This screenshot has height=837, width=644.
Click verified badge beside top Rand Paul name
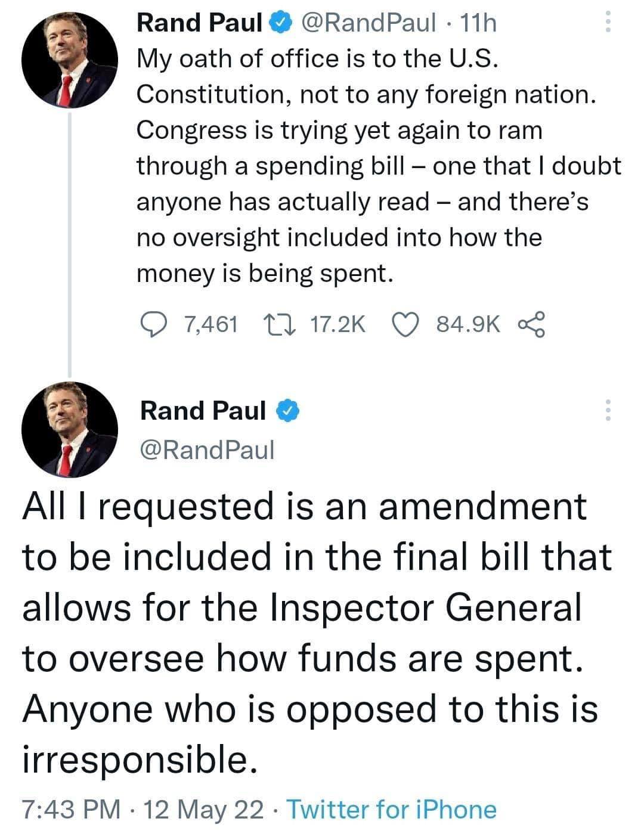pos(281,23)
